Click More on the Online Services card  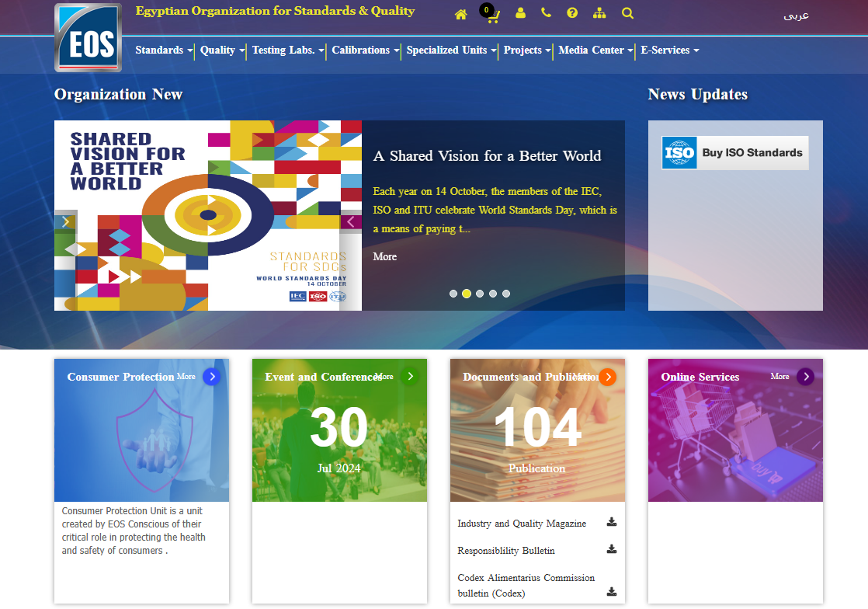(x=780, y=377)
